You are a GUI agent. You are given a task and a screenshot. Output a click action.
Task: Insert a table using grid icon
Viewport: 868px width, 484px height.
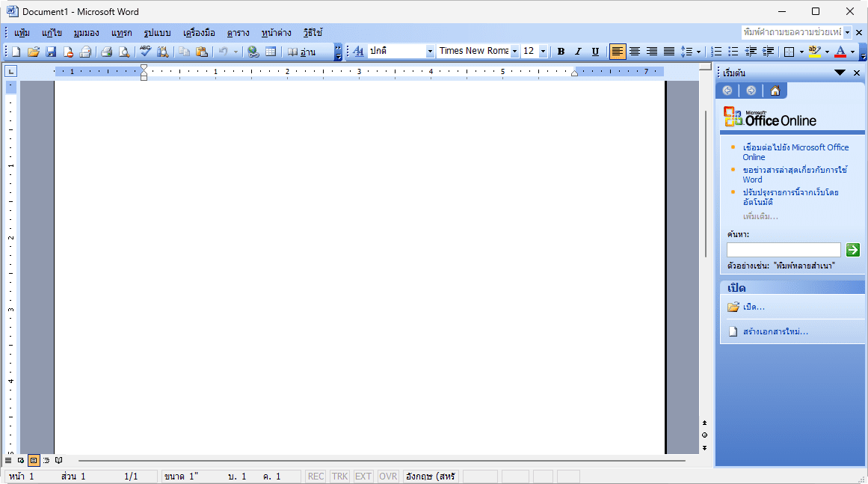coord(271,52)
